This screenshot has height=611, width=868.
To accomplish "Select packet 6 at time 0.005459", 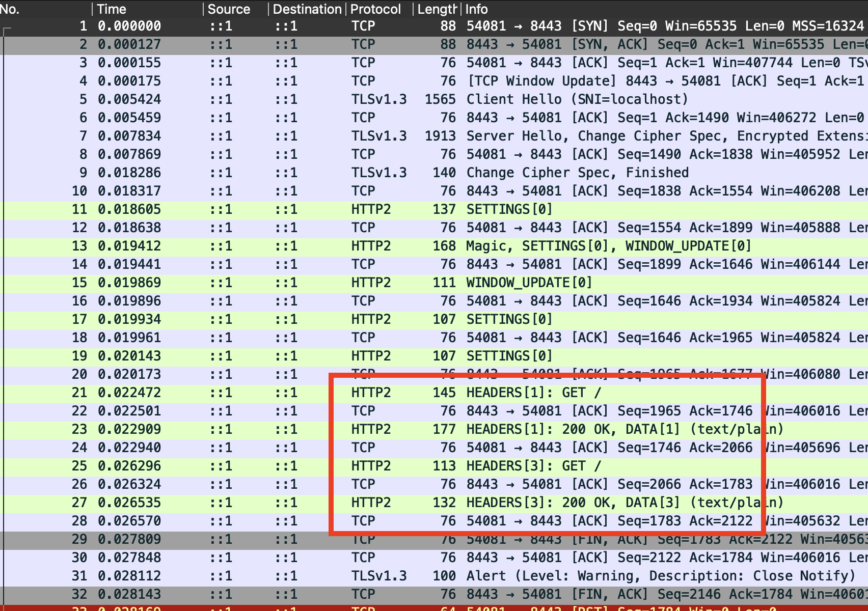I will point(434,118).
